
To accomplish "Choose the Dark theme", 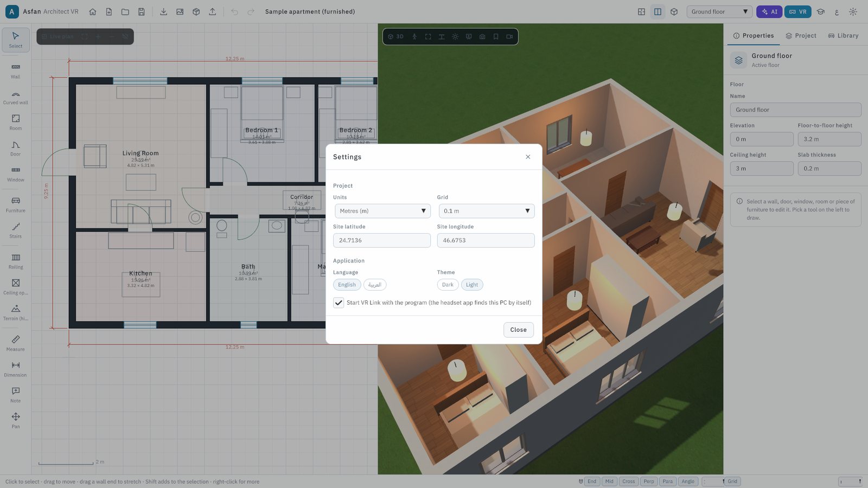I will click(x=448, y=285).
